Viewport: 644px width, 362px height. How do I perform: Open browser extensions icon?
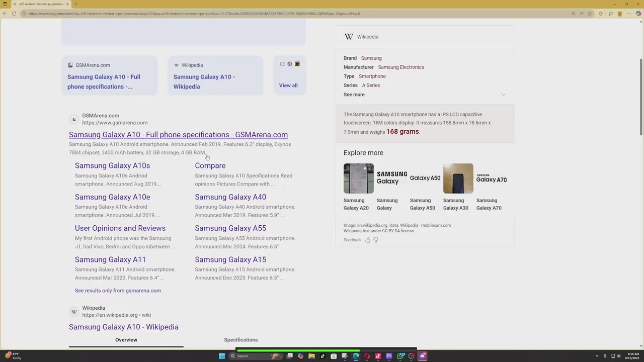tap(600, 14)
